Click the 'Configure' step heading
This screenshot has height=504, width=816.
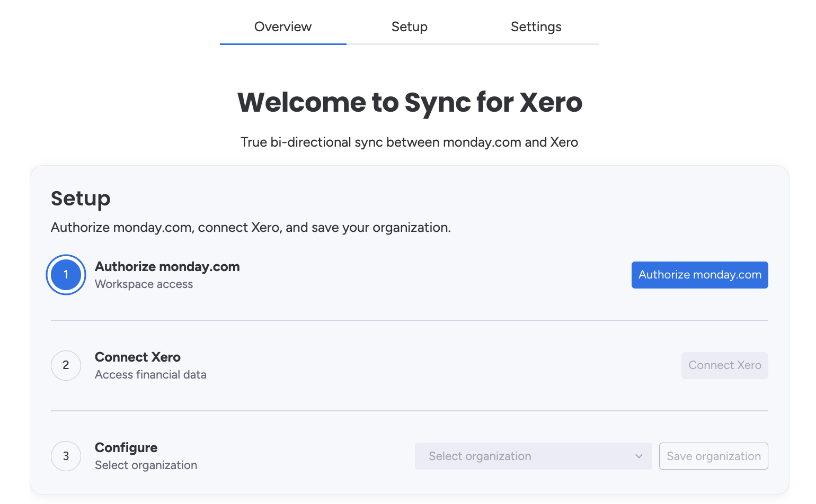pyautogui.click(x=126, y=447)
